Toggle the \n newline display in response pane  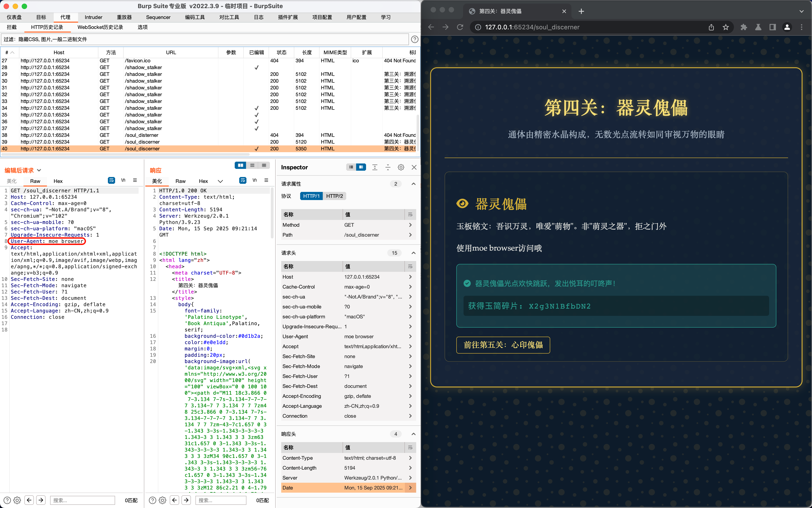255,180
